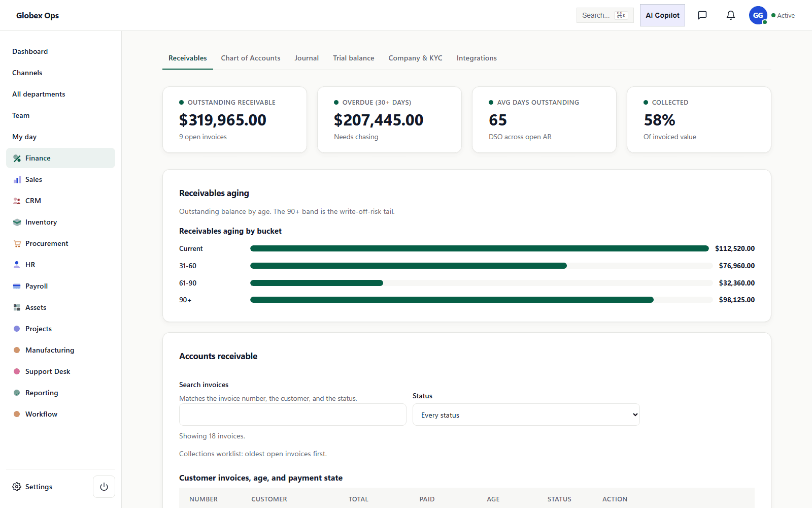
Task: Click the Sales bar-chart icon
Action: point(17,179)
